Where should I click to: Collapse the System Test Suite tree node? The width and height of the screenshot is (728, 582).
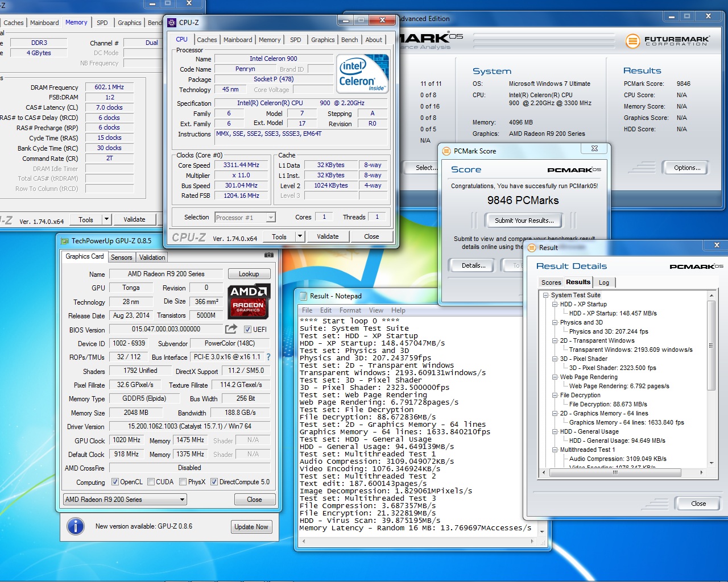coord(545,296)
